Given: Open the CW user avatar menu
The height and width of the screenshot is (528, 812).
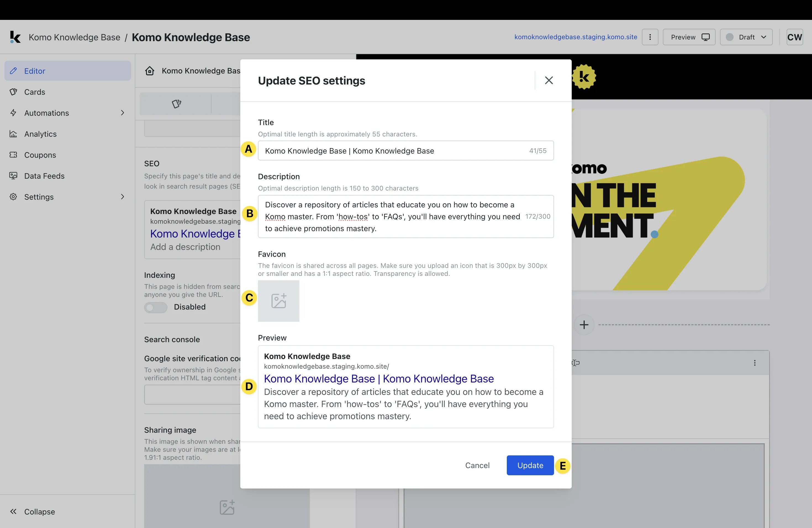Looking at the screenshot, I should pos(795,37).
